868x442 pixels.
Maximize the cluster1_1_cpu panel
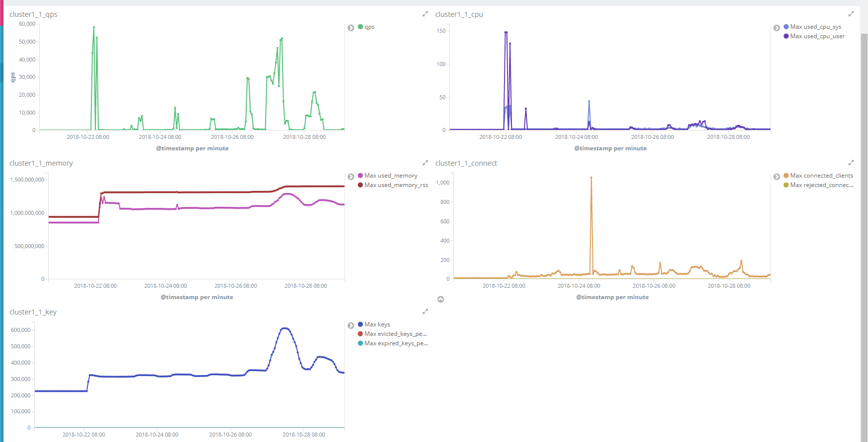851,14
